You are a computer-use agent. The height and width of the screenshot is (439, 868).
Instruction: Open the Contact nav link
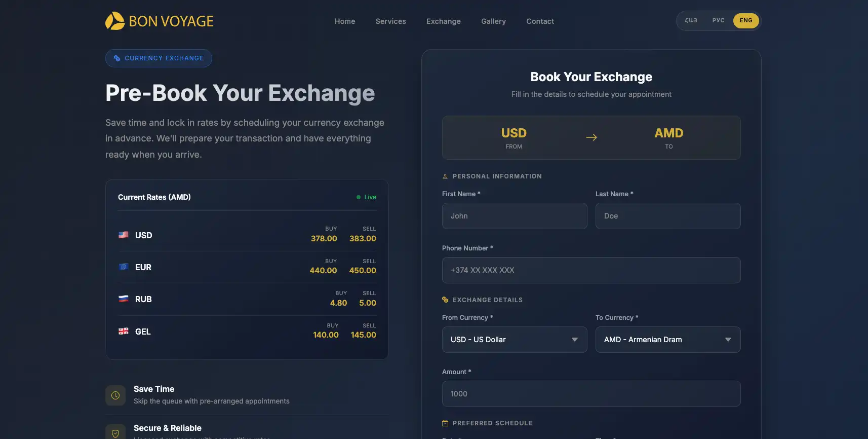point(540,21)
